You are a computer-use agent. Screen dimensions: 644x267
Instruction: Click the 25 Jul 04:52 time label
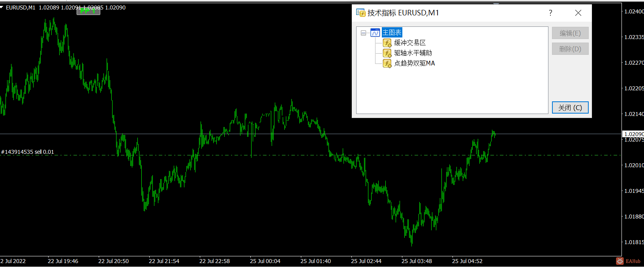click(467, 261)
